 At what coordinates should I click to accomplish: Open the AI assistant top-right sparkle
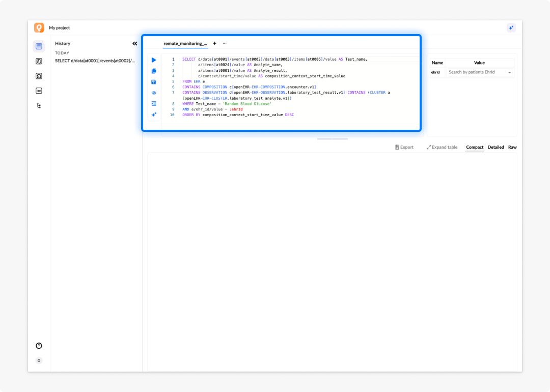pos(511,27)
